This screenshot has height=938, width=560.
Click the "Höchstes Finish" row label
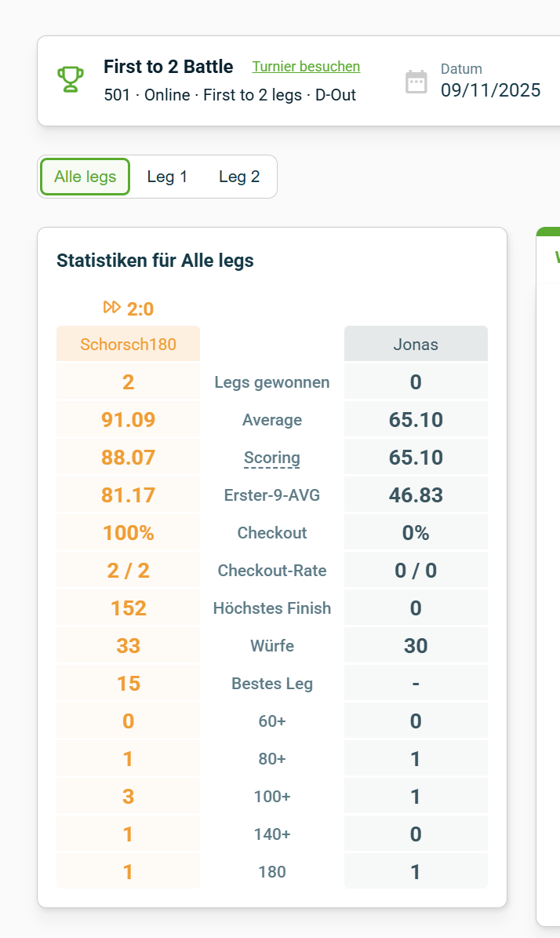(272, 608)
